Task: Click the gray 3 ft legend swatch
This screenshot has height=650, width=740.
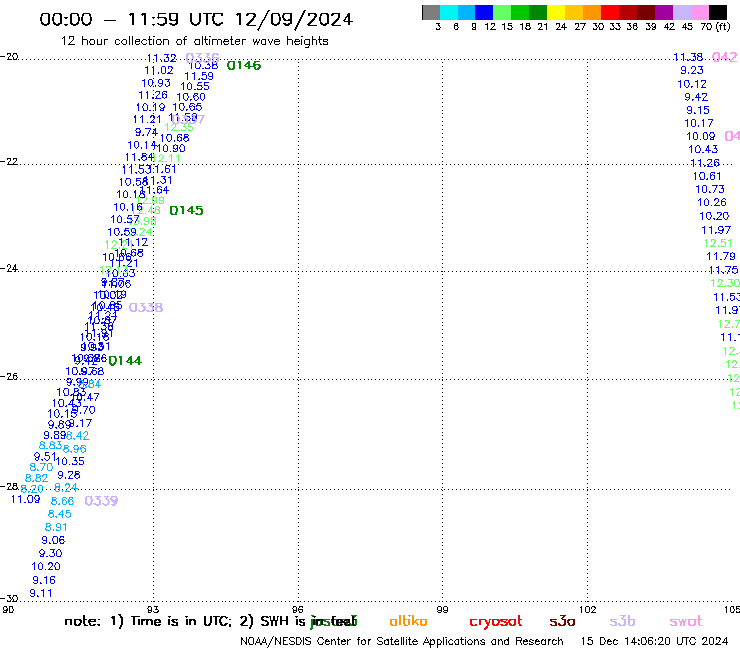Action: coord(431,12)
